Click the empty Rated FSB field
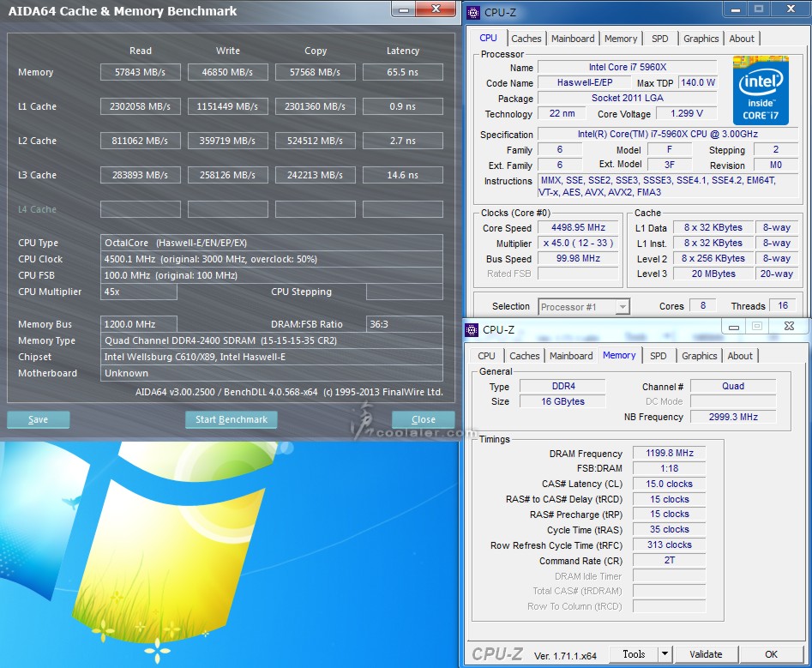This screenshot has height=668, width=812. (x=578, y=274)
